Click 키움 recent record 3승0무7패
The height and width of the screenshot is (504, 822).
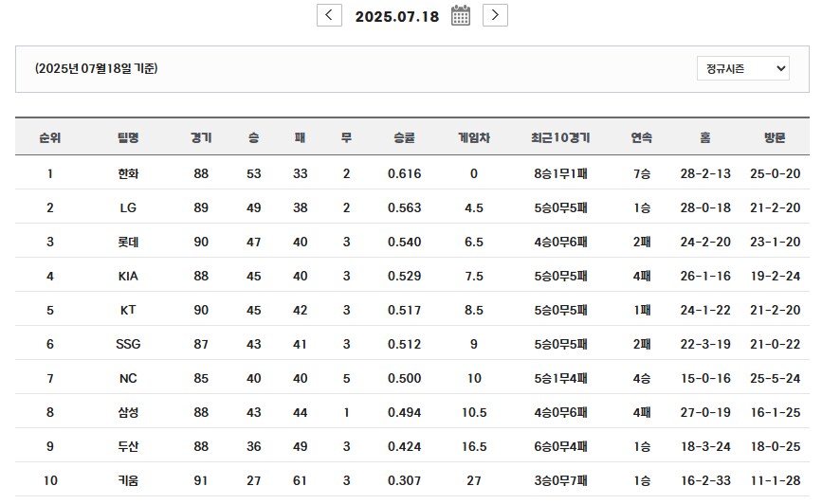[x=560, y=480]
